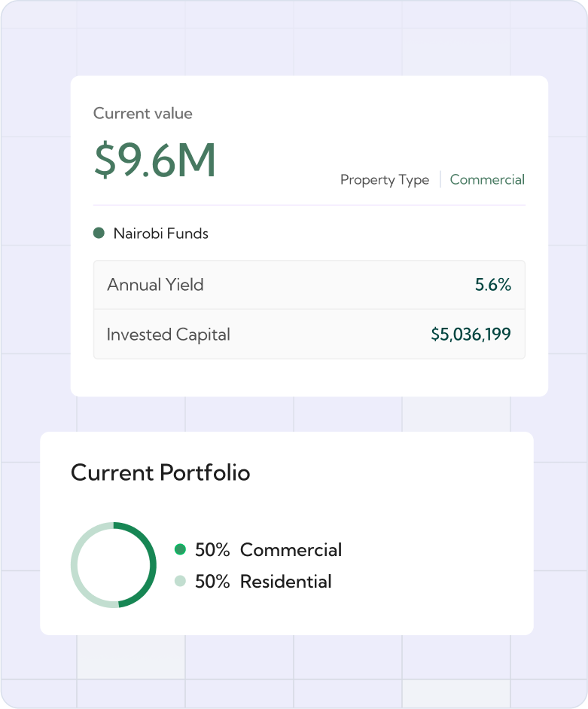Screen dimensions: 588x709
Task: Click the 5.6% annual yield value
Action: pos(492,285)
